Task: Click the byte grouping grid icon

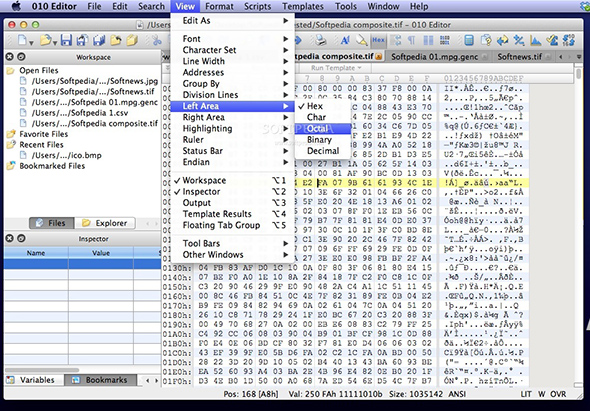Action: coord(444,40)
